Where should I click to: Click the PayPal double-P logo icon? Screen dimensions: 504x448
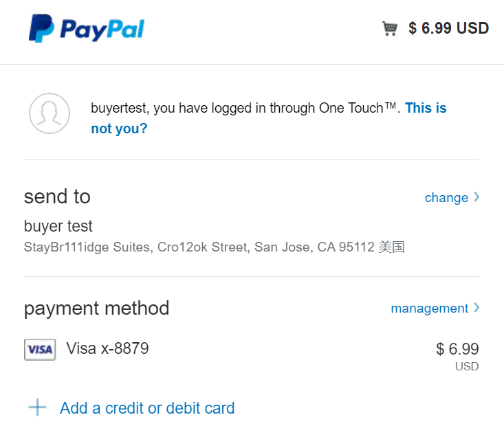point(41,28)
